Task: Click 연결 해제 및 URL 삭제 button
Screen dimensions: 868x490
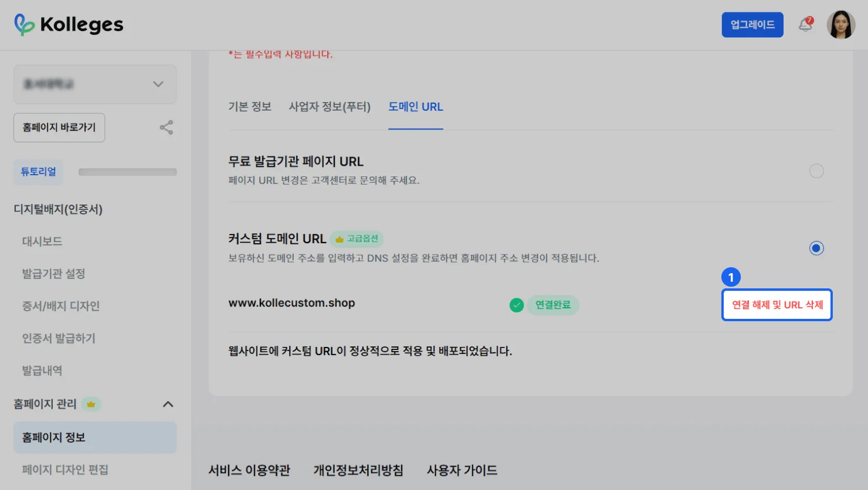Action: 777,305
